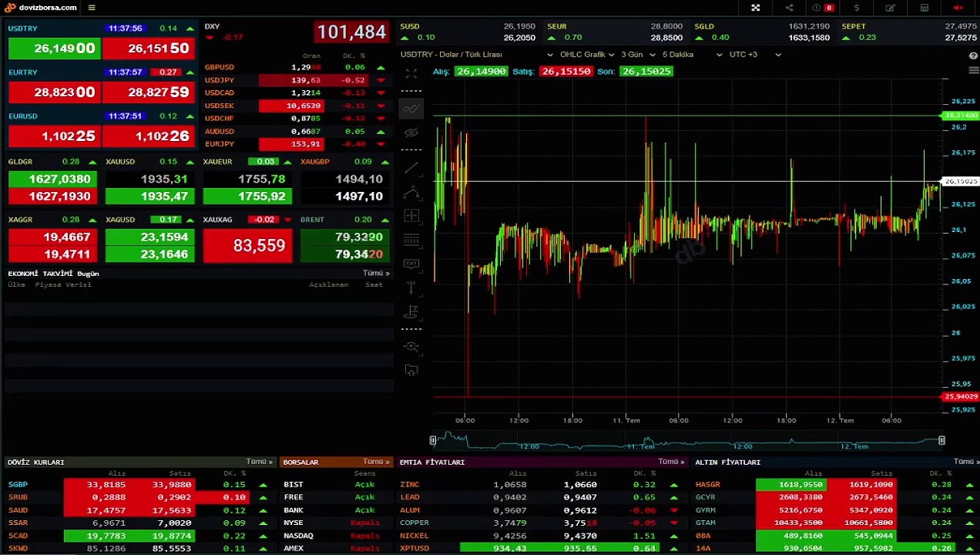Expand Tümü in Altın Fiyatları panel
980x555 pixels.
pos(966,462)
